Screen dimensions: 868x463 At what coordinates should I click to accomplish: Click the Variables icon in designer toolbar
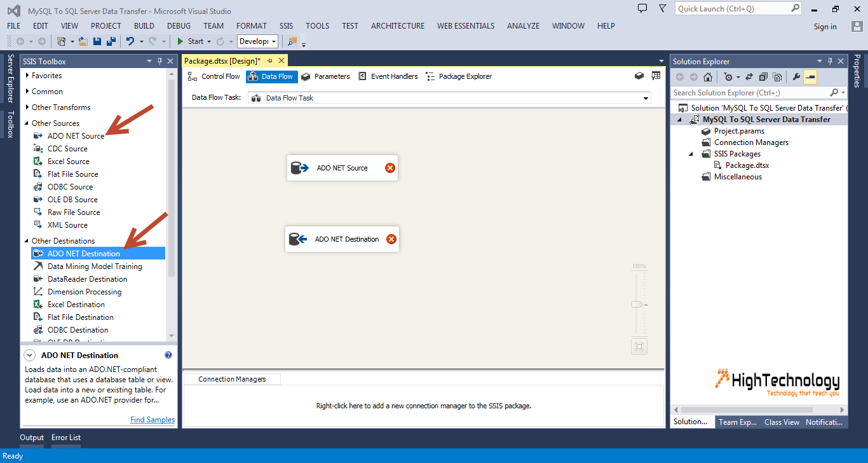click(656, 76)
